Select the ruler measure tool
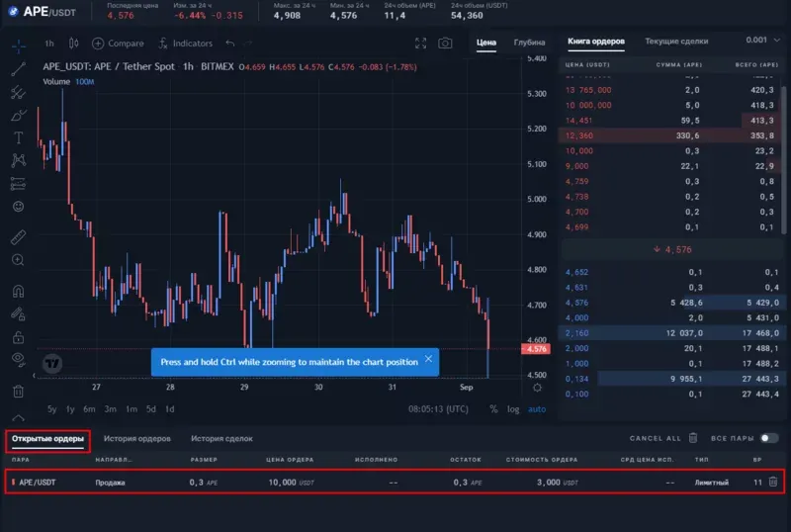791x532 pixels. (x=18, y=237)
